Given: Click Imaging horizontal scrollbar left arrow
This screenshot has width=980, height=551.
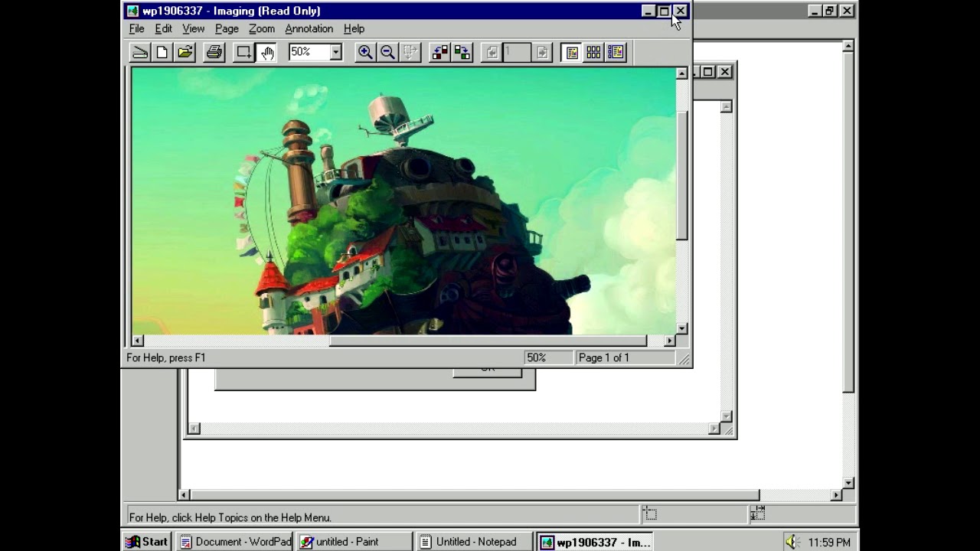Looking at the screenshot, I should pyautogui.click(x=137, y=341).
